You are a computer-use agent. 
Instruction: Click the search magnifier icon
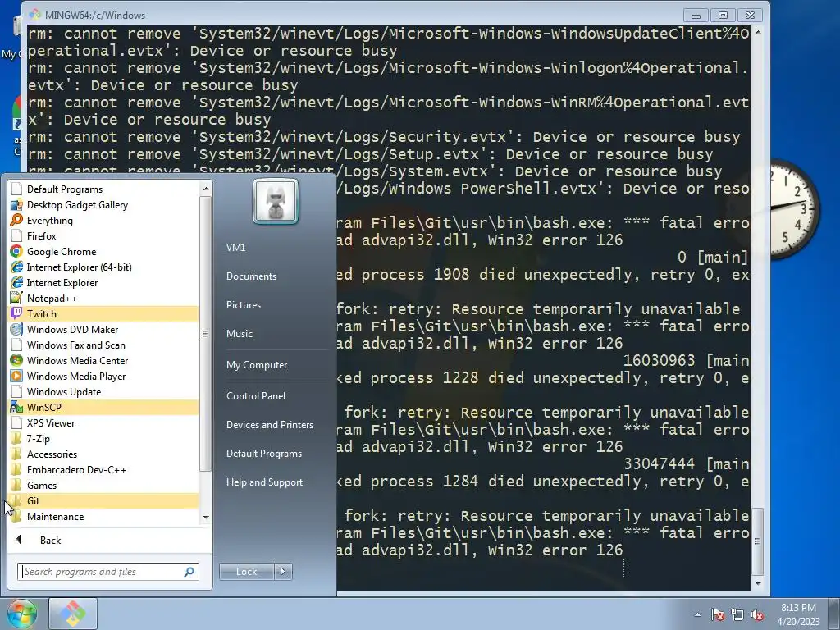point(189,572)
